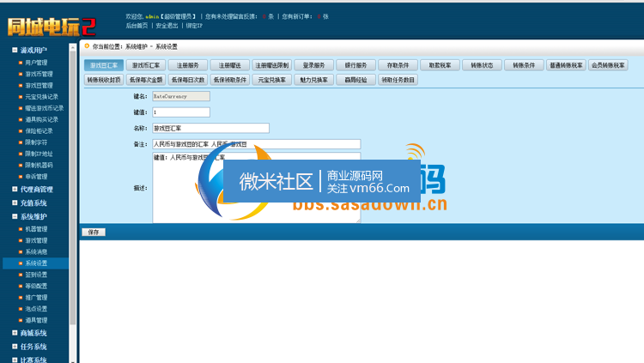This screenshot has height=363, width=644.
Task: Switch to the 魅力兑换率 tab
Action: click(313, 80)
